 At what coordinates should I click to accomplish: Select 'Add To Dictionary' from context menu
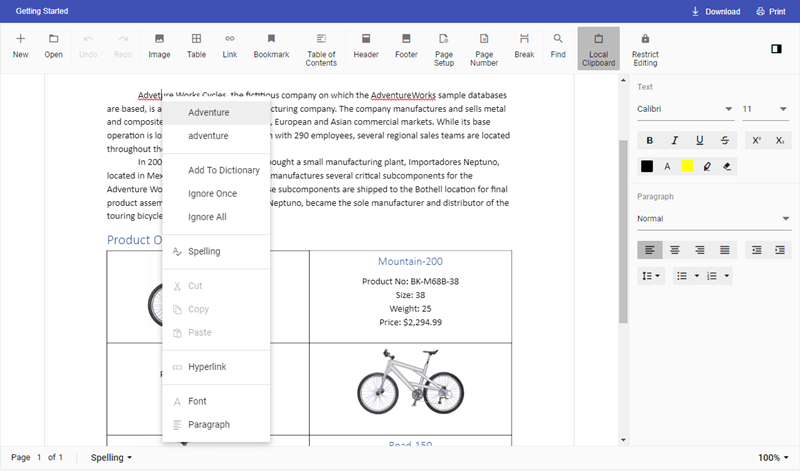[224, 171]
